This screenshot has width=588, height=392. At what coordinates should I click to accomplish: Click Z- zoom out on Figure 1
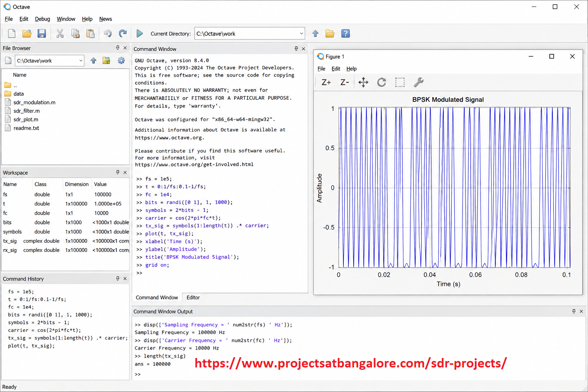[x=345, y=82]
